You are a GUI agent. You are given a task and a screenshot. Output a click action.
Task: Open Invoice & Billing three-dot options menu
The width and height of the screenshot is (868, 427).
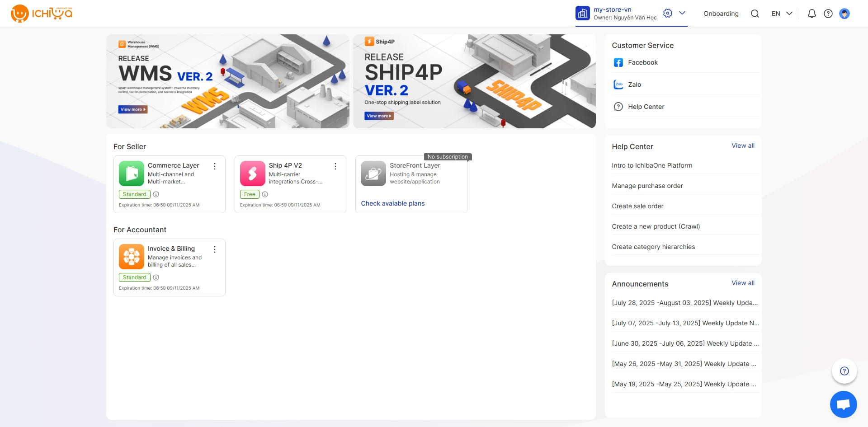pos(215,249)
